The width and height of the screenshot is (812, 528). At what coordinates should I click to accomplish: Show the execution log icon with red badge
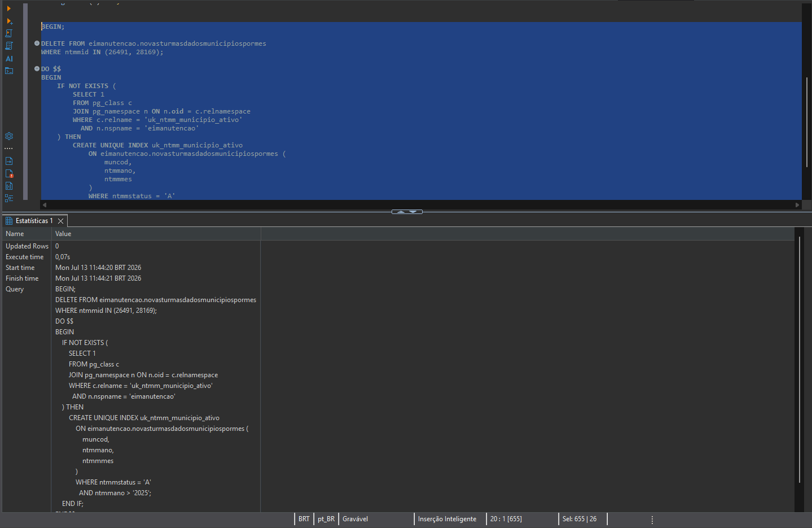9,173
